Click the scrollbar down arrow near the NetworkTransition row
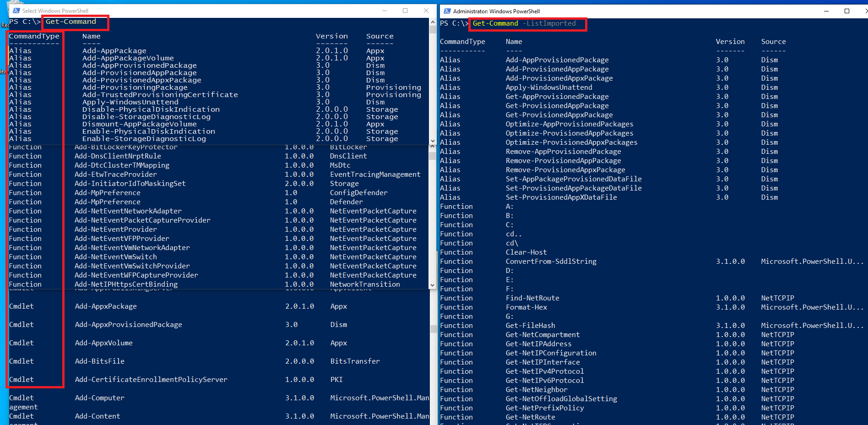Screen dimensions: 868x425 coord(432,284)
